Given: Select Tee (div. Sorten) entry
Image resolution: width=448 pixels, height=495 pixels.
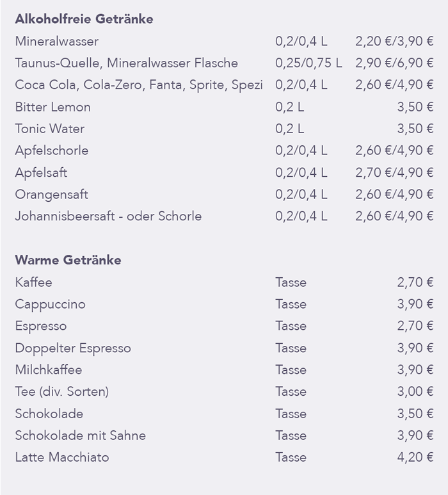Looking at the screenshot, I should [x=62, y=392].
